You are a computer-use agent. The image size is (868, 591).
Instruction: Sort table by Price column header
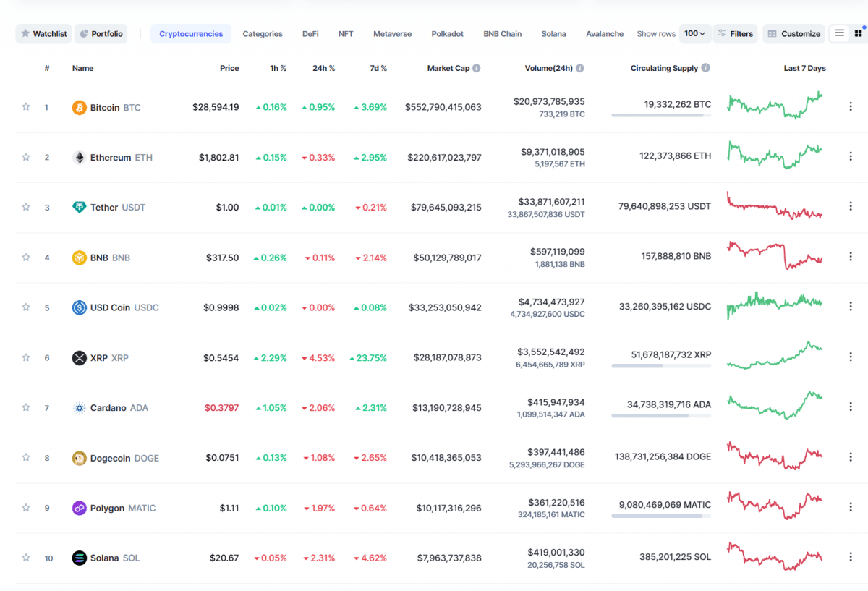pos(229,68)
